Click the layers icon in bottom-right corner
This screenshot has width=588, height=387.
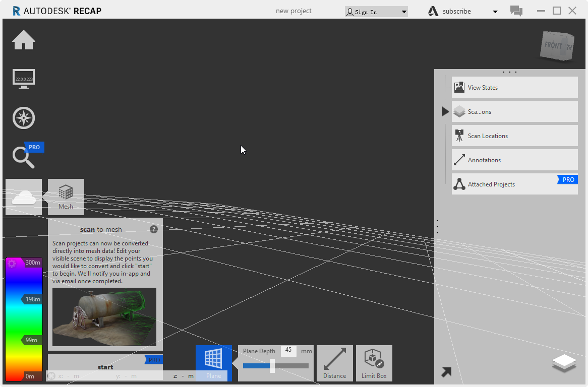click(x=563, y=363)
